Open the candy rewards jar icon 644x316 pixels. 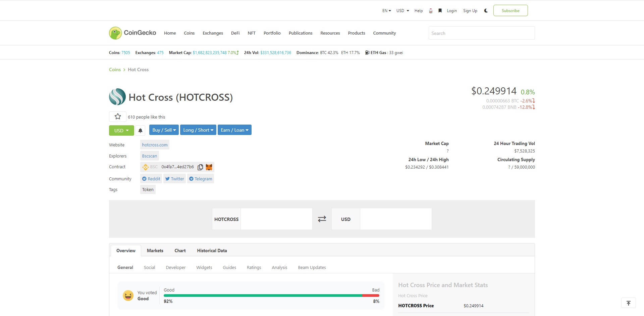pyautogui.click(x=431, y=10)
